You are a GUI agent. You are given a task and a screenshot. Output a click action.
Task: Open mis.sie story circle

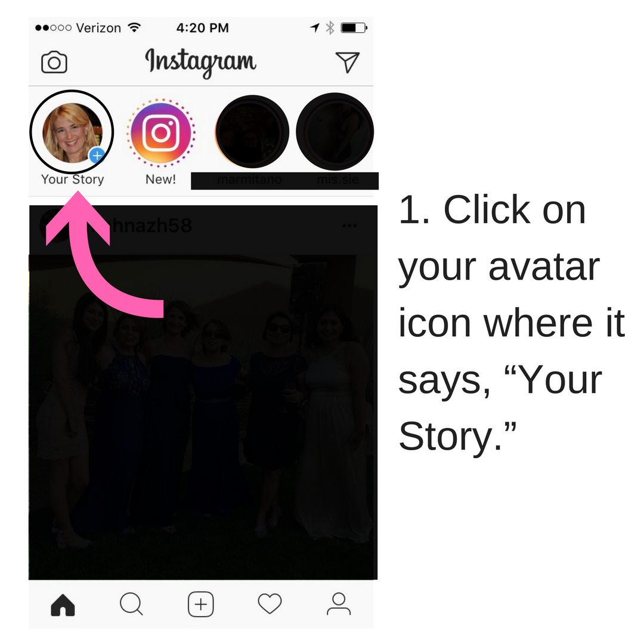[x=335, y=132]
